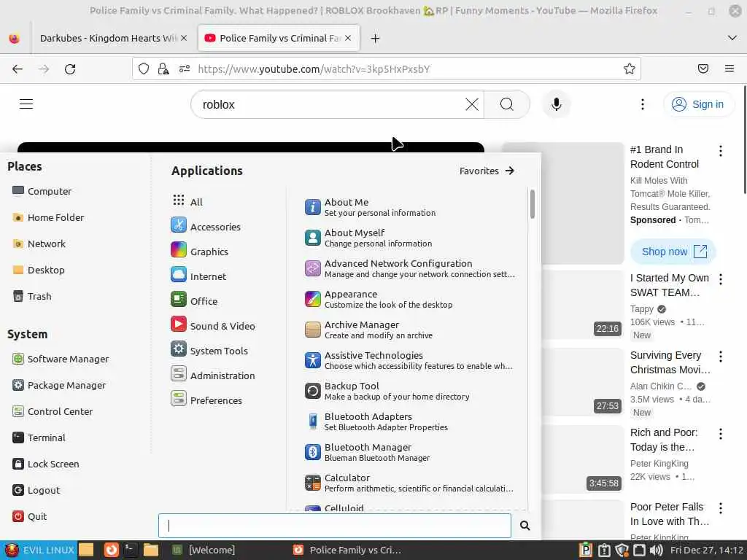Viewport: 747px width, 560px height.
Task: Select the Office category
Action: coord(194,300)
